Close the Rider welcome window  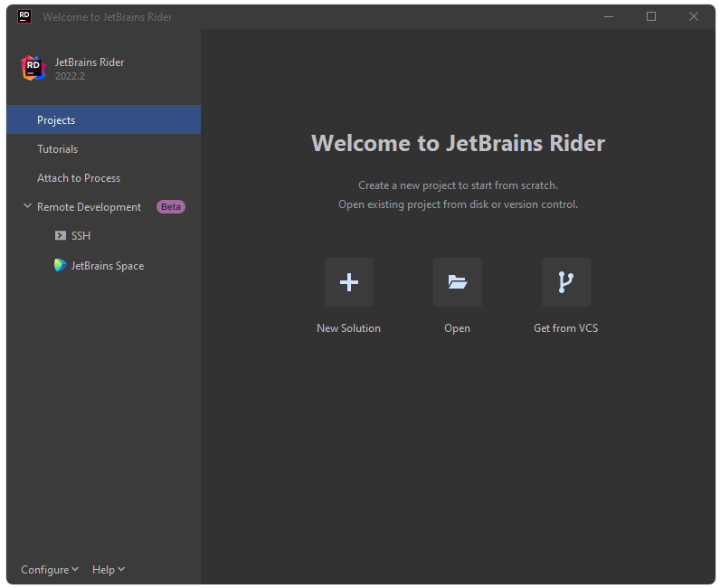(694, 16)
